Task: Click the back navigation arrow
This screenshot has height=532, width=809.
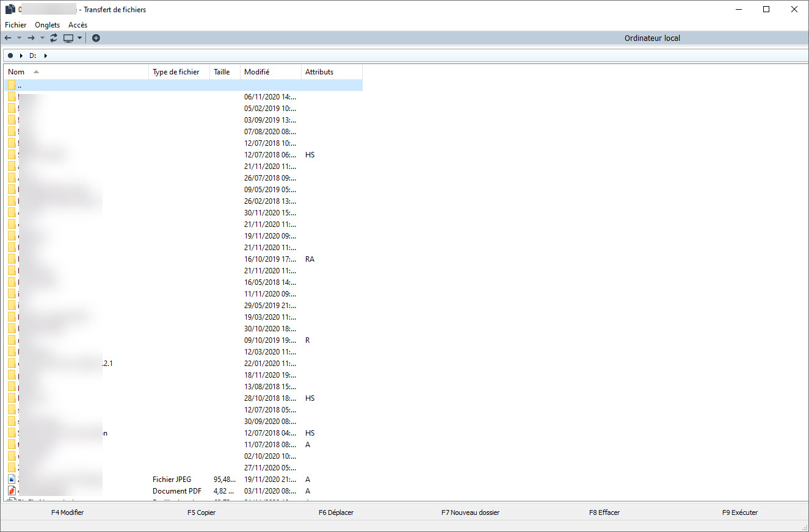Action: 8,38
